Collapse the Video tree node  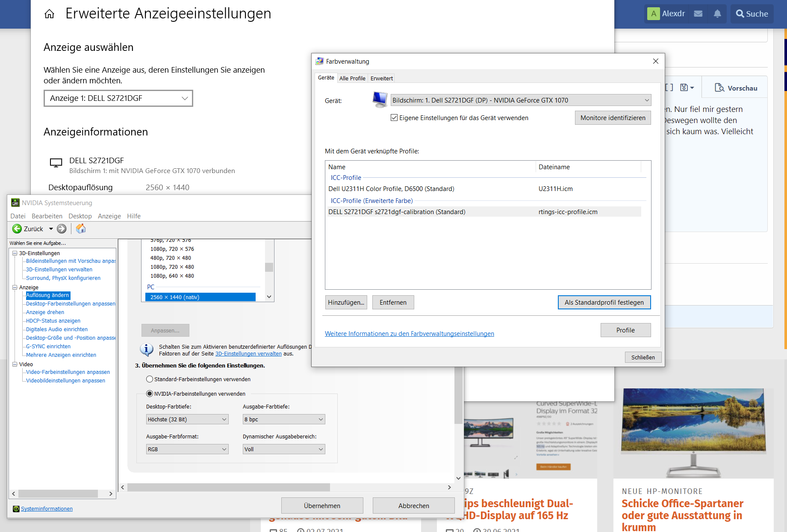tap(15, 364)
